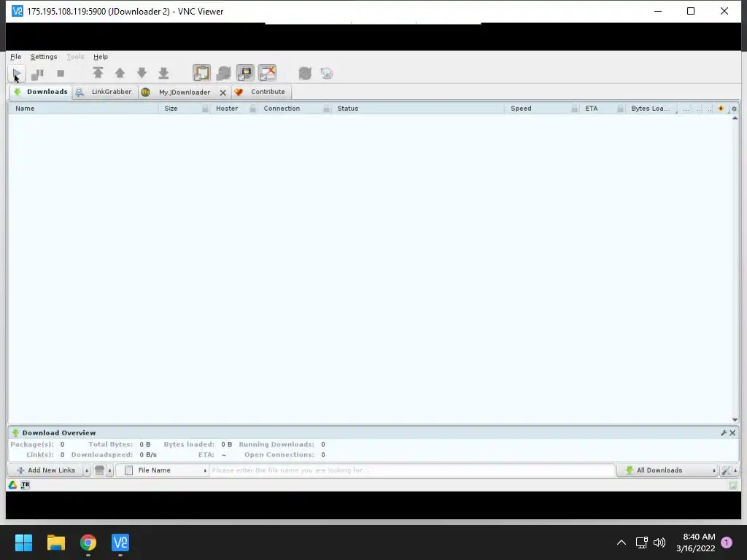The width and height of the screenshot is (747, 560).
Task: Move selection one position down
Action: click(142, 73)
